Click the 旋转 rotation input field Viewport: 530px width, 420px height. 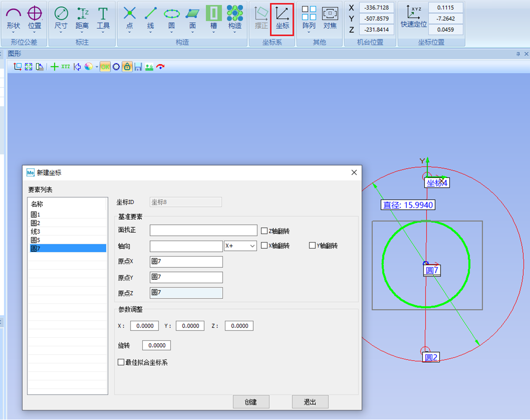pos(156,346)
